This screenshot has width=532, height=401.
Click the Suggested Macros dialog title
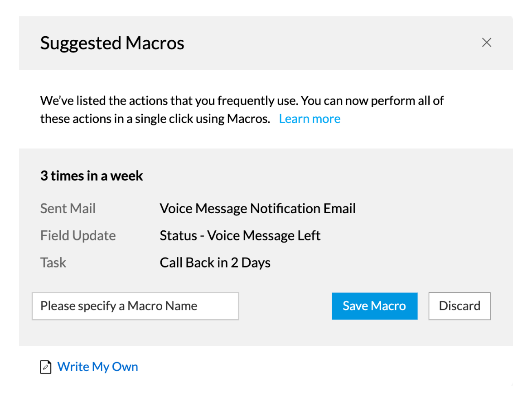point(112,43)
